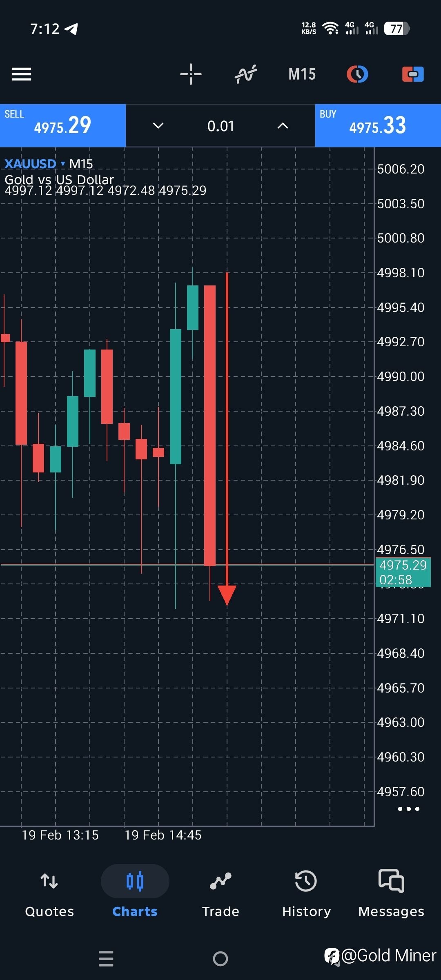Open the indicators list icon
Viewport: 441px width, 980px height.
tap(246, 74)
